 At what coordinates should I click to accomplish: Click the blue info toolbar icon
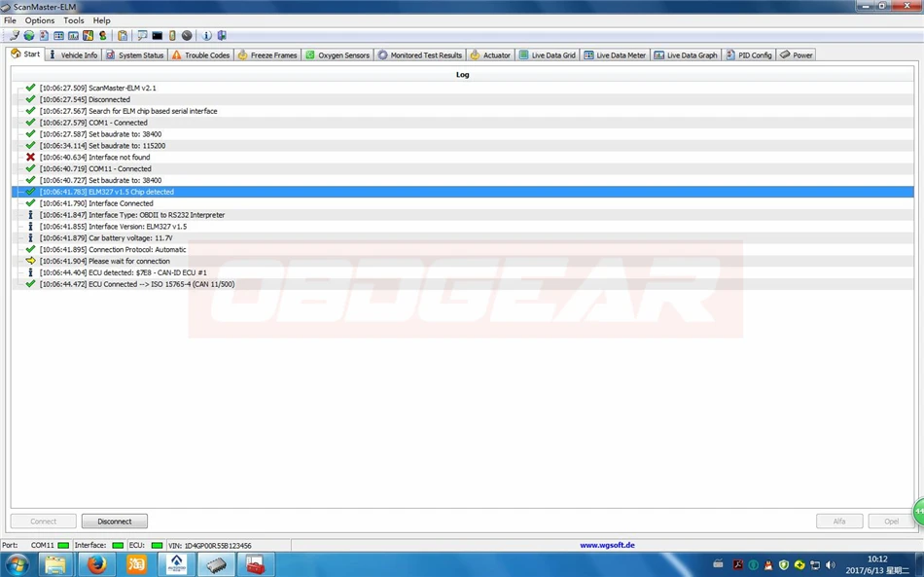[207, 35]
